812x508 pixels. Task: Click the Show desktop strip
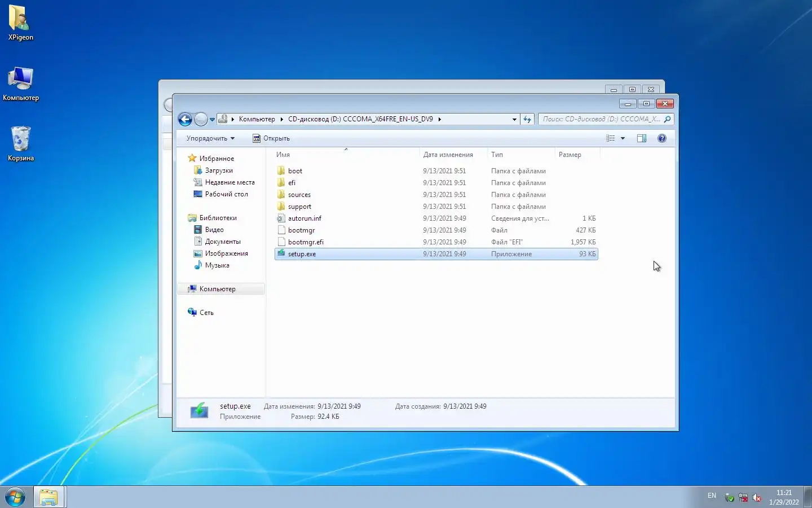(x=807, y=497)
